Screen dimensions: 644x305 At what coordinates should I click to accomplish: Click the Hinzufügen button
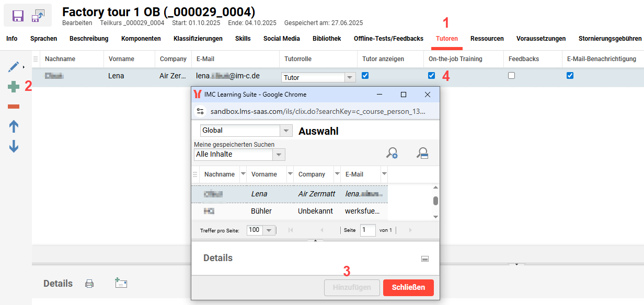pyautogui.click(x=352, y=287)
